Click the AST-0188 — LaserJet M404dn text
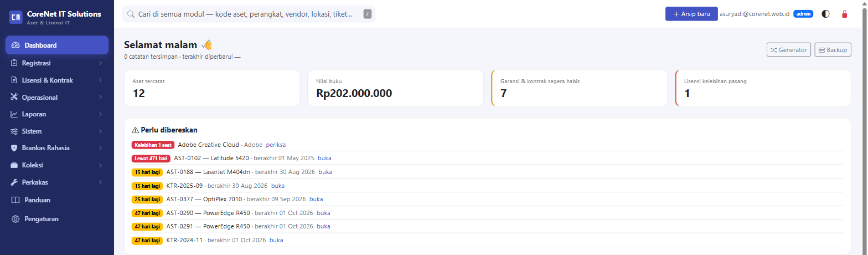 [208, 172]
